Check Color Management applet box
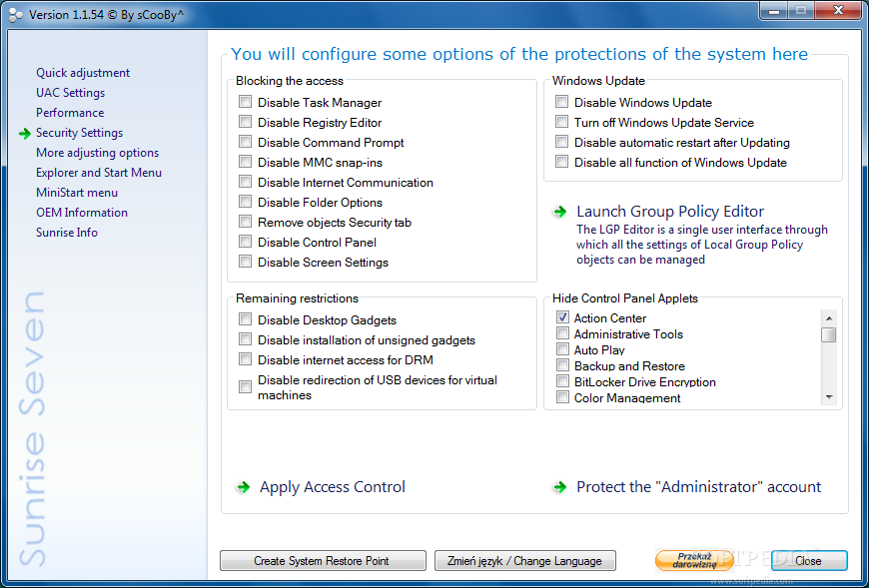869x588 pixels. [562, 397]
